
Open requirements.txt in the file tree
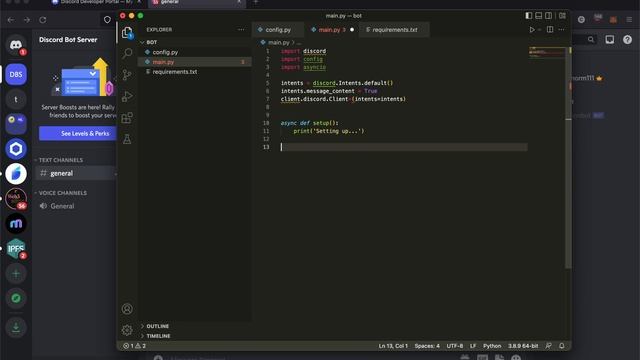(x=175, y=72)
